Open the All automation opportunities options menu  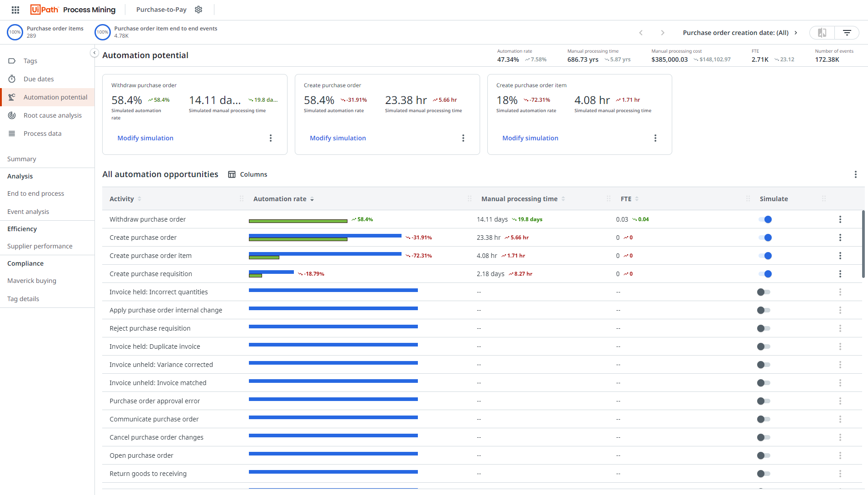coord(855,174)
